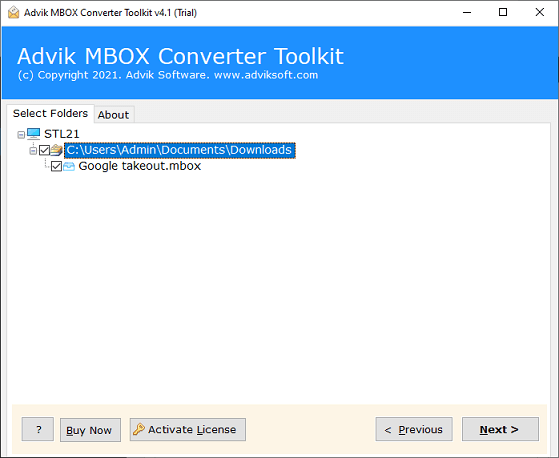Select the STL21 root label
559x458 pixels.
pyautogui.click(x=62, y=134)
